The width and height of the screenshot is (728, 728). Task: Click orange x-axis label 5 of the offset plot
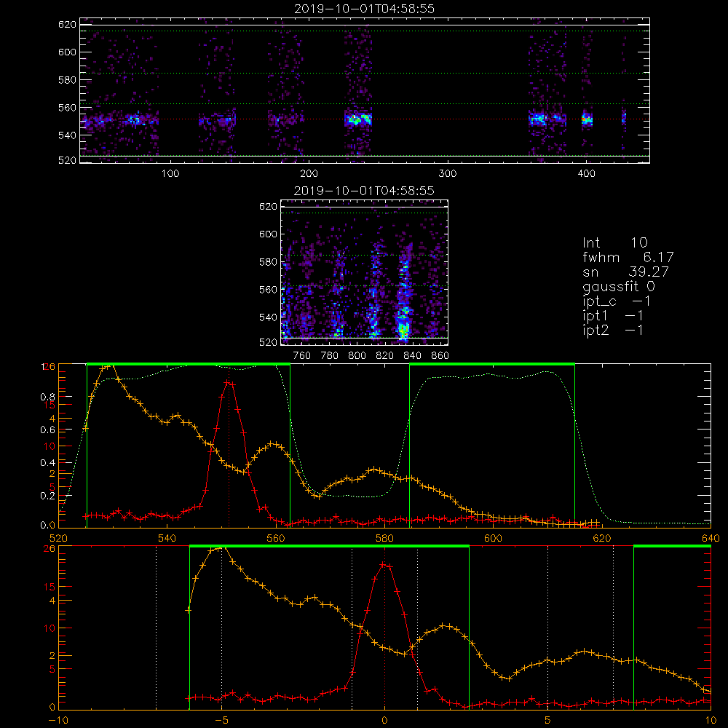click(548, 721)
